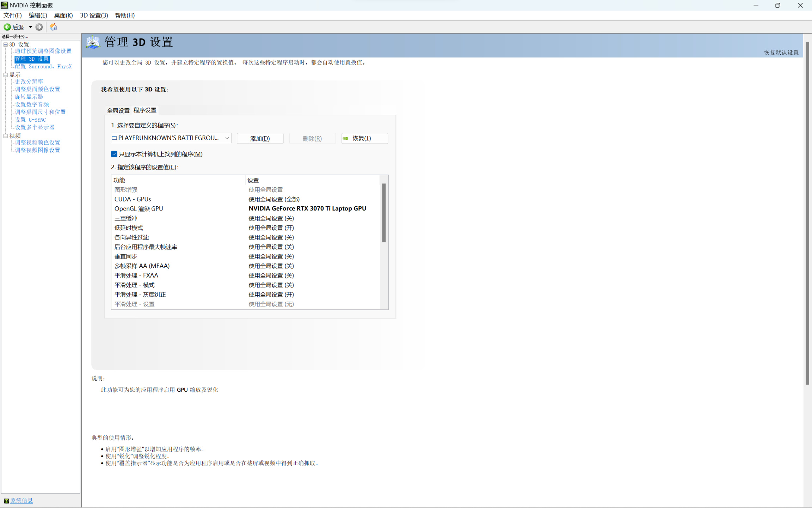Viewport: 812px width, 508px height.
Task: Click the main page vertical scrollbar
Action: (807, 213)
